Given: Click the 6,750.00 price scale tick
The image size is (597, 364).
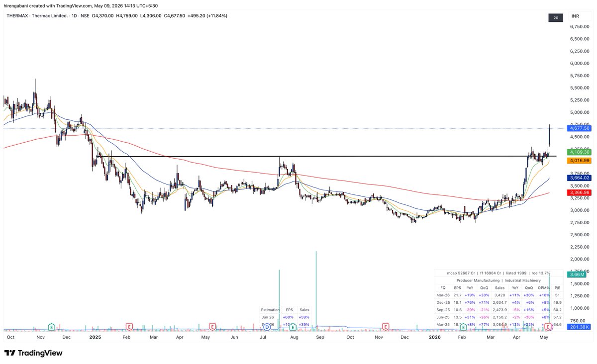Looking at the screenshot, I should pyautogui.click(x=580, y=26).
